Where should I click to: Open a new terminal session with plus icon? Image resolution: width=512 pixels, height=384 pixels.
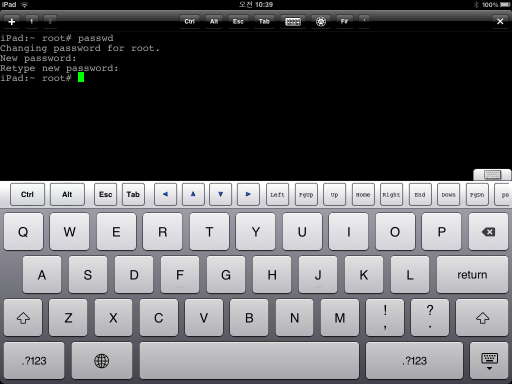[x=12, y=22]
